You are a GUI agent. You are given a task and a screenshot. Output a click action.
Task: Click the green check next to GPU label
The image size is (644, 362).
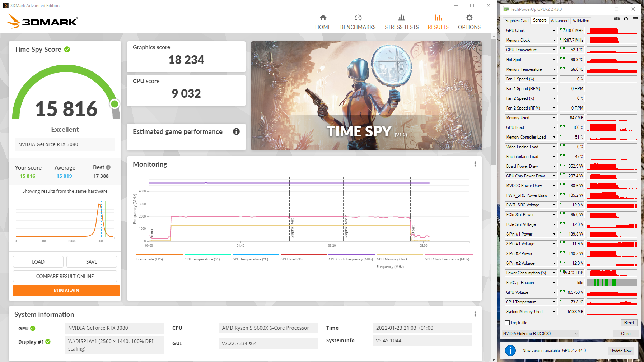33,328
